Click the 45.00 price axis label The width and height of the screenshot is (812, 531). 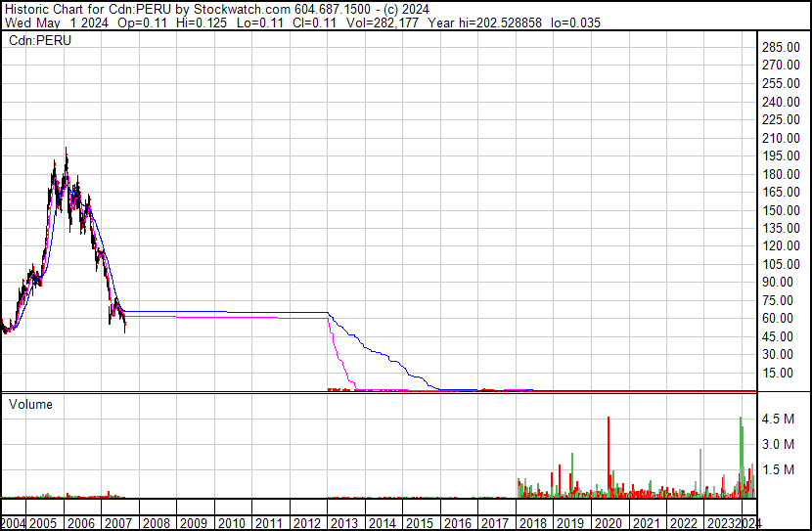[x=778, y=336]
